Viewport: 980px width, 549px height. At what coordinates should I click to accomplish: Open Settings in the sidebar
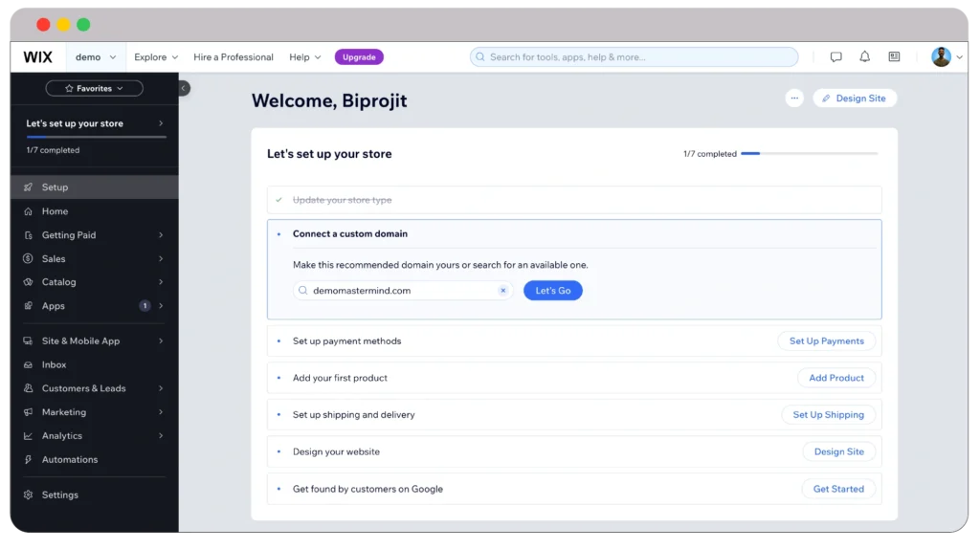pos(59,495)
